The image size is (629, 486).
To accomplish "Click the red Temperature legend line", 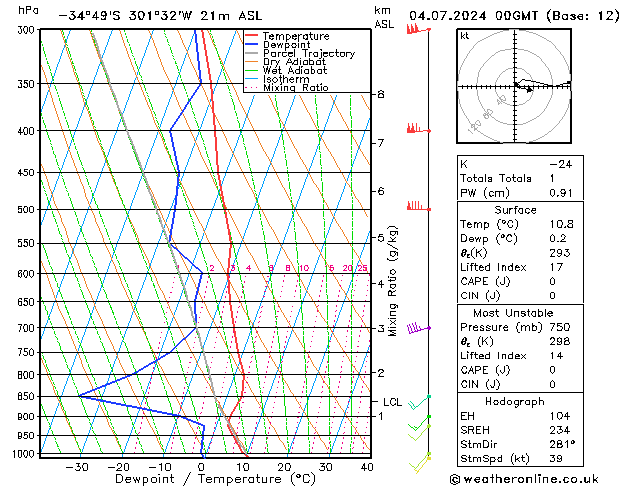I will pos(252,36).
